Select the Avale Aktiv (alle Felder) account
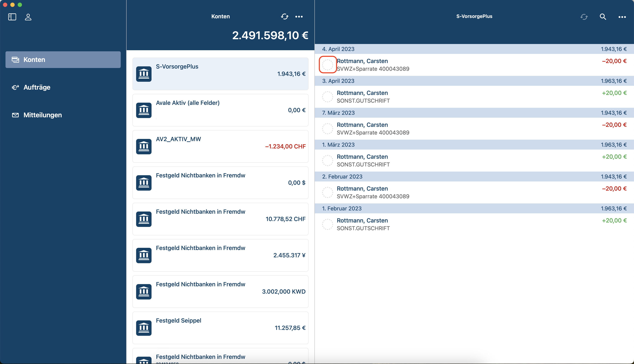Image resolution: width=634 pixels, height=364 pixels. (x=221, y=110)
